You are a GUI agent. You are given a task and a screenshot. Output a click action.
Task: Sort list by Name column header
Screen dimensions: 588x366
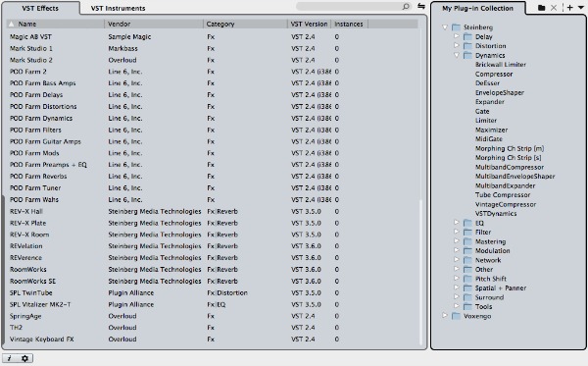56,24
